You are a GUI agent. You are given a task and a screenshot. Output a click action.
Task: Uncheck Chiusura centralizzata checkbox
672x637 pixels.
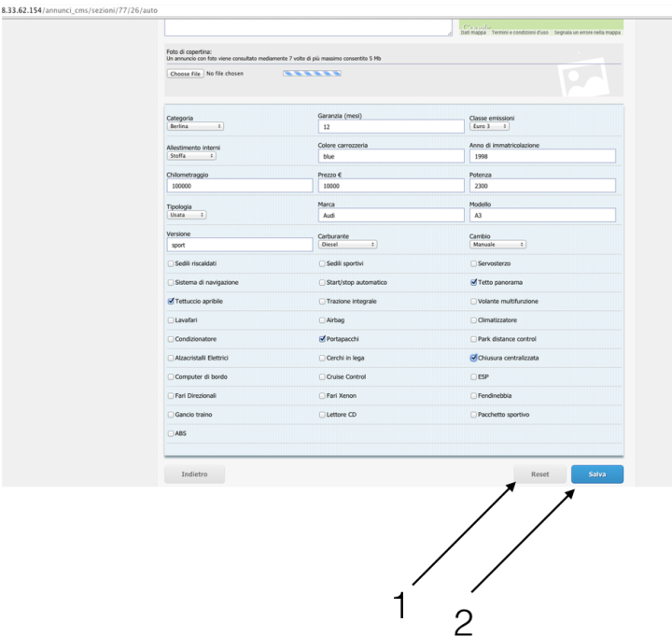tap(474, 357)
